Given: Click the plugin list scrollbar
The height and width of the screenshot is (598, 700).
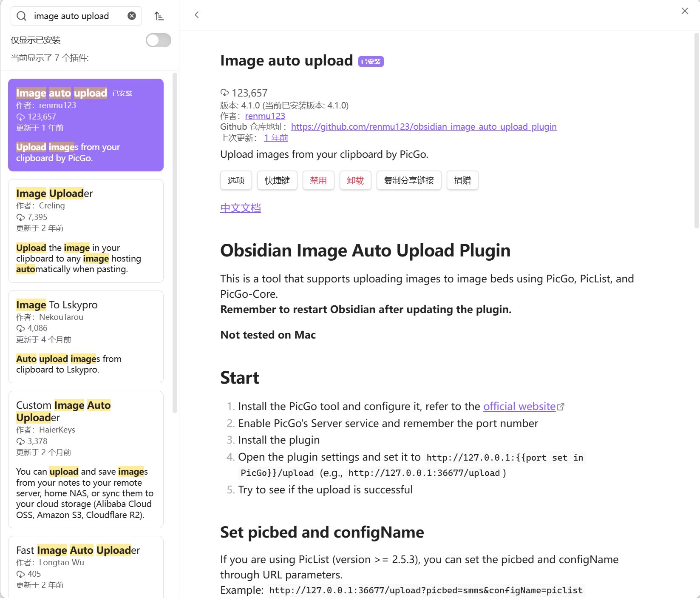Looking at the screenshot, I should [175, 242].
